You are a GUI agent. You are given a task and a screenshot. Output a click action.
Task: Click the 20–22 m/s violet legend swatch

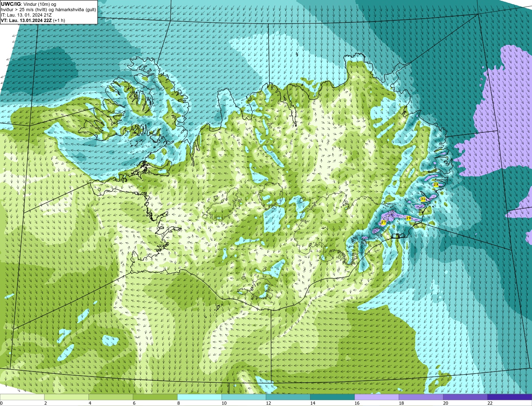(x=465, y=397)
